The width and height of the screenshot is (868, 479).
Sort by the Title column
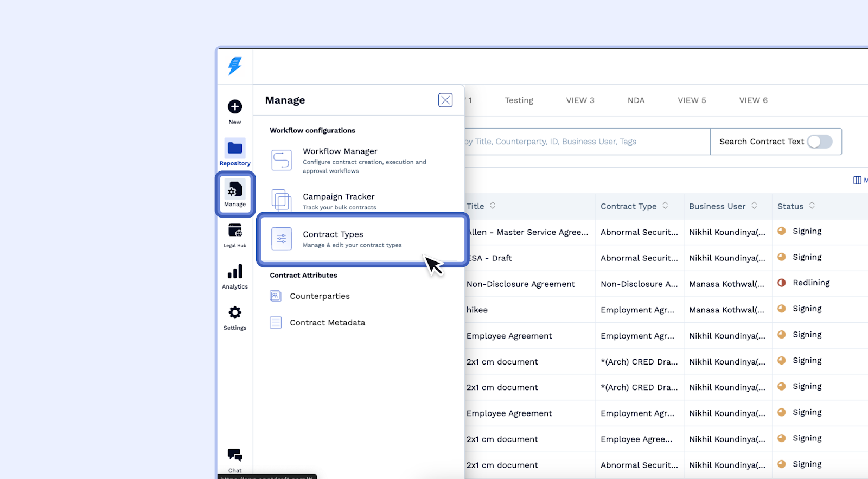[x=493, y=206]
